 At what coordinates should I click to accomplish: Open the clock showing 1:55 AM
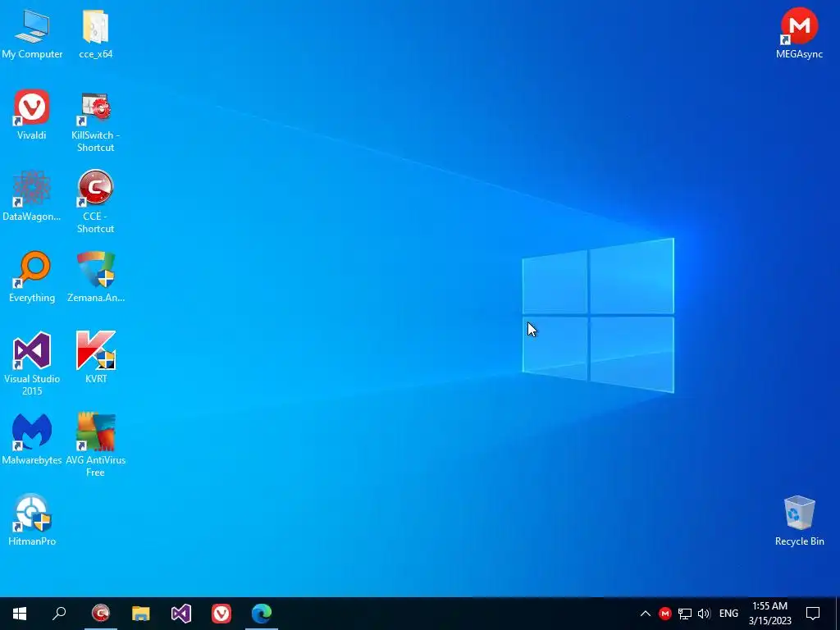pyautogui.click(x=769, y=614)
